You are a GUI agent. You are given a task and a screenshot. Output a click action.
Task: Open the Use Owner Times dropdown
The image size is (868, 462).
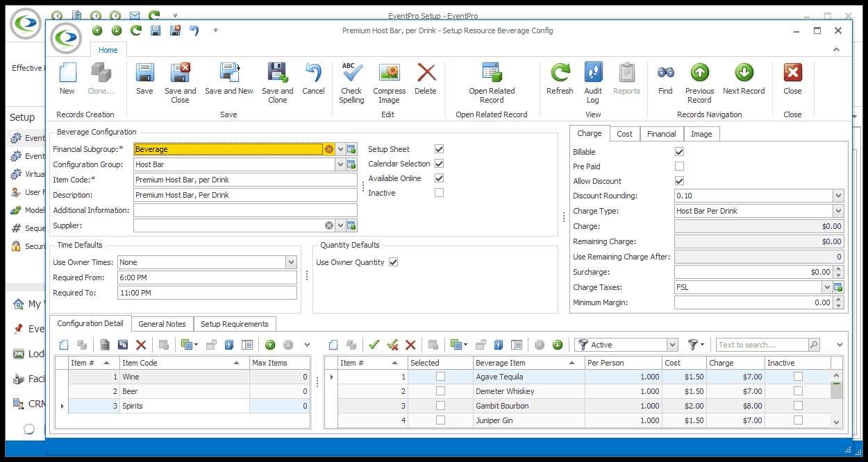[x=292, y=262]
